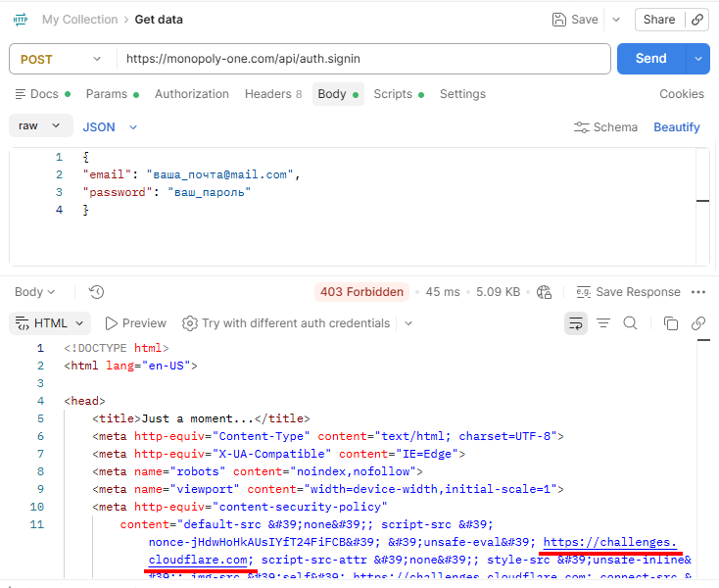719x588 pixels.
Task: Open the Settings tab
Action: (462, 94)
